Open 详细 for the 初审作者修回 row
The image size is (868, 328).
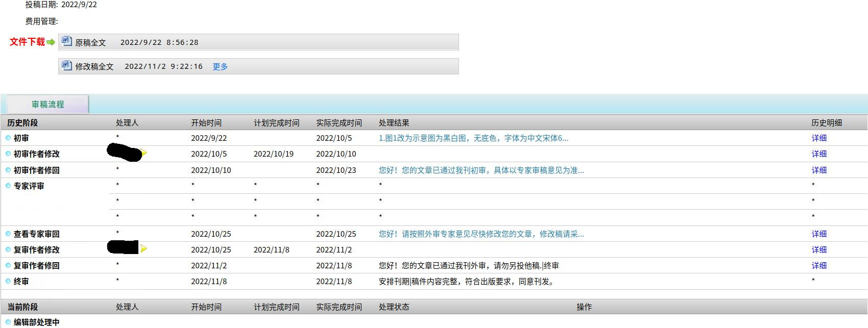click(819, 170)
